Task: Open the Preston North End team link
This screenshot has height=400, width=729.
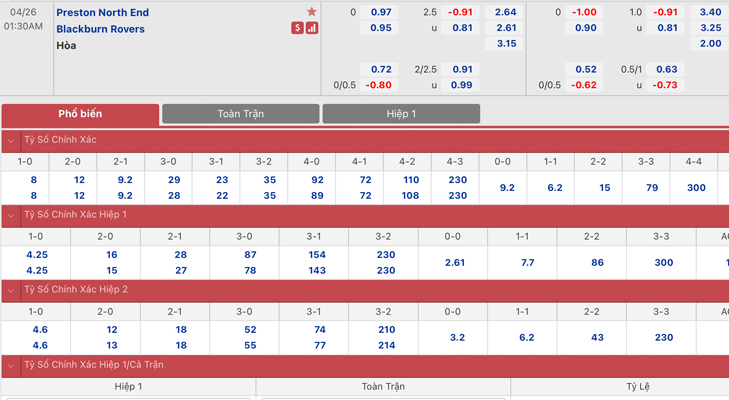Action: (103, 13)
